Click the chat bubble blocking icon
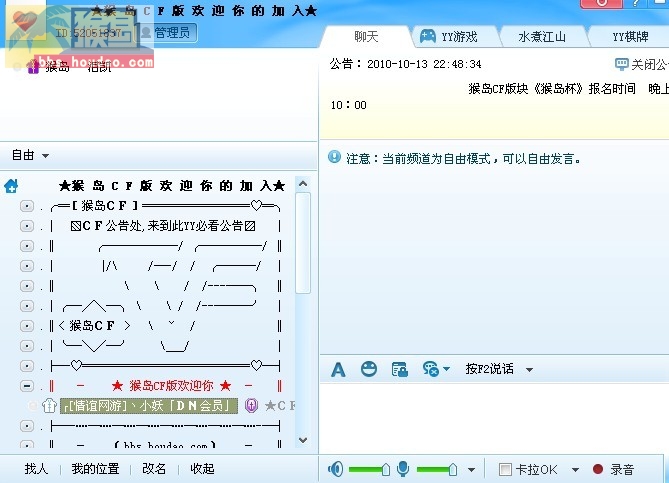669x483 pixels. (x=431, y=369)
